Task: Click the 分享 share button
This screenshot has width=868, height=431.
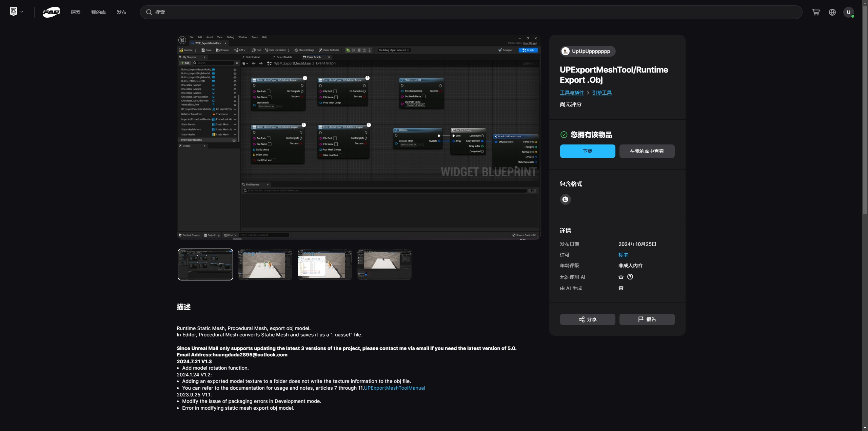Action: [587, 319]
